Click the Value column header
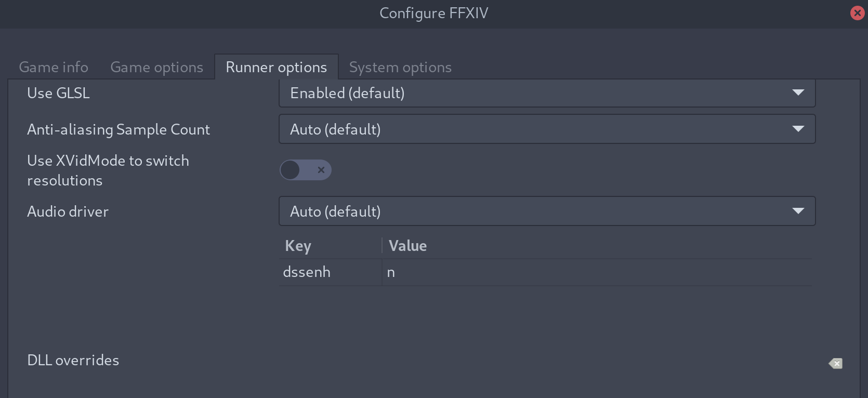 [597, 246]
